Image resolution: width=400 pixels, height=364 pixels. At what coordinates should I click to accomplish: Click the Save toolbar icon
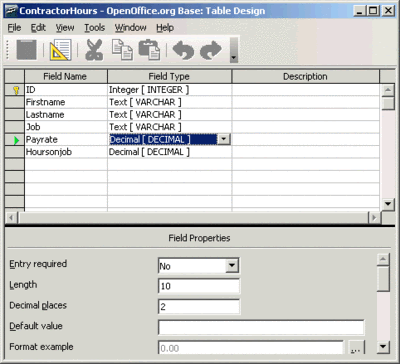[x=26, y=50]
